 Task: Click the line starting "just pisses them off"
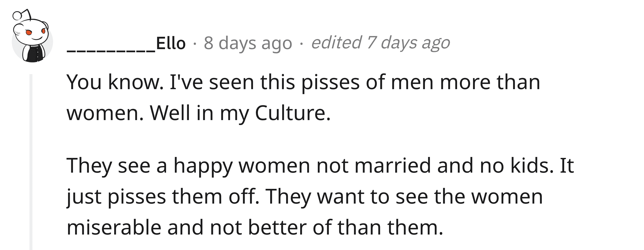(x=305, y=197)
